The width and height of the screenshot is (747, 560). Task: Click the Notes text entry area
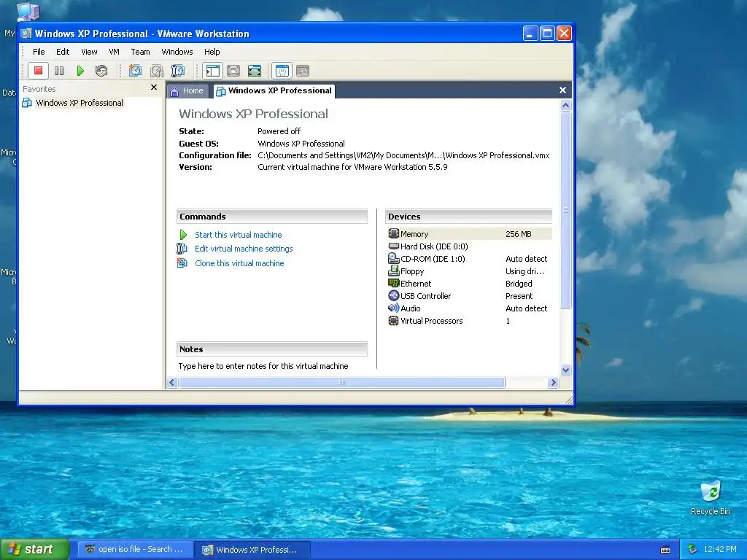263,366
